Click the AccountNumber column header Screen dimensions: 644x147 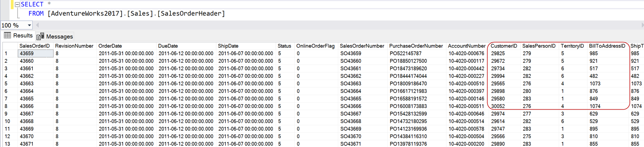point(467,46)
